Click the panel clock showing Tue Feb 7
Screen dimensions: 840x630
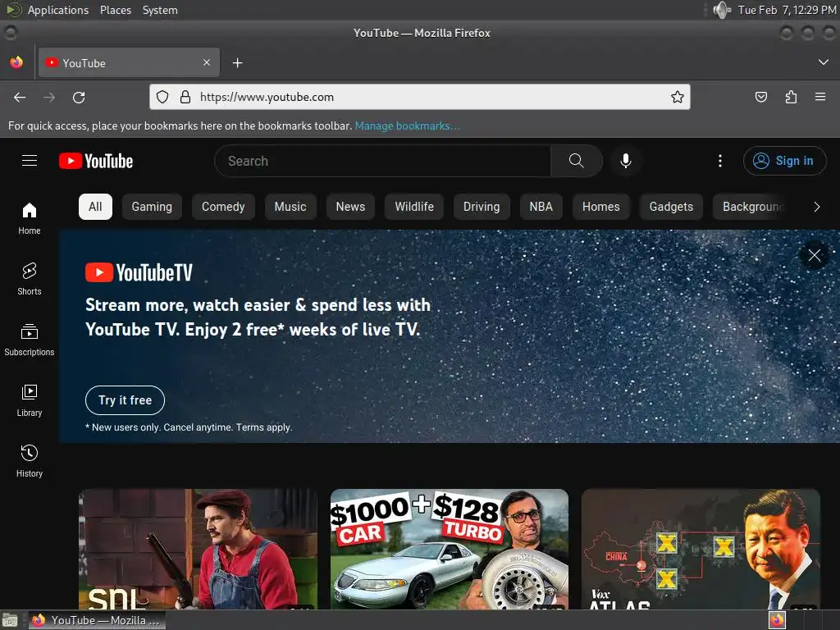point(787,10)
